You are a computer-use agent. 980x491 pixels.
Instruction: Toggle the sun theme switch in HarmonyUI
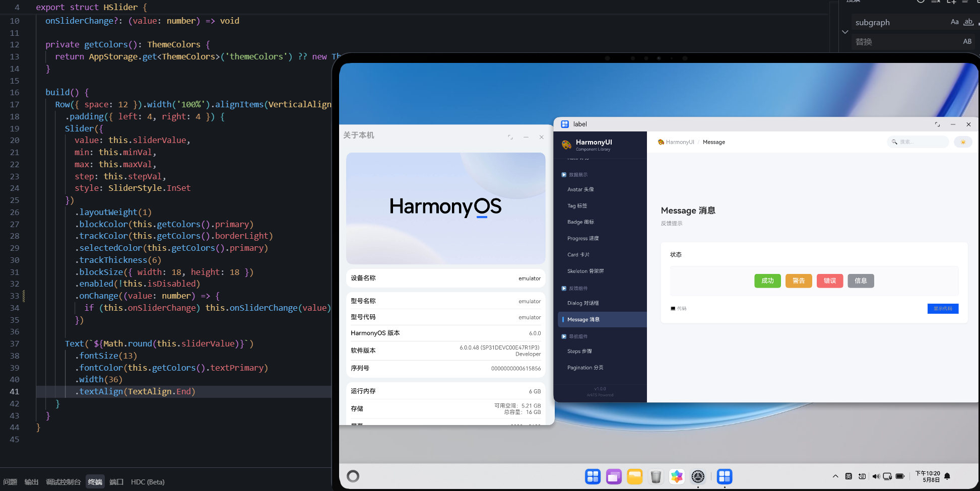(963, 142)
